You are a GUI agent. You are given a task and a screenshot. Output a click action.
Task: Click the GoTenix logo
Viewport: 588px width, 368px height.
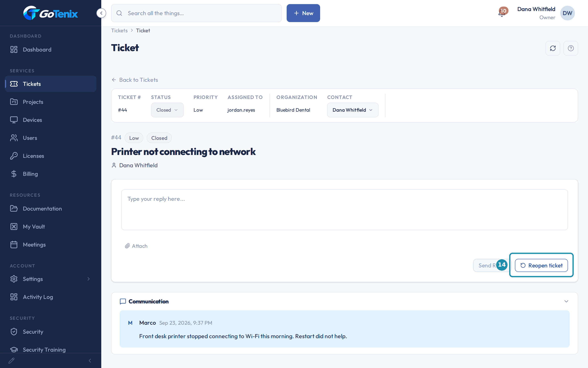pos(51,13)
